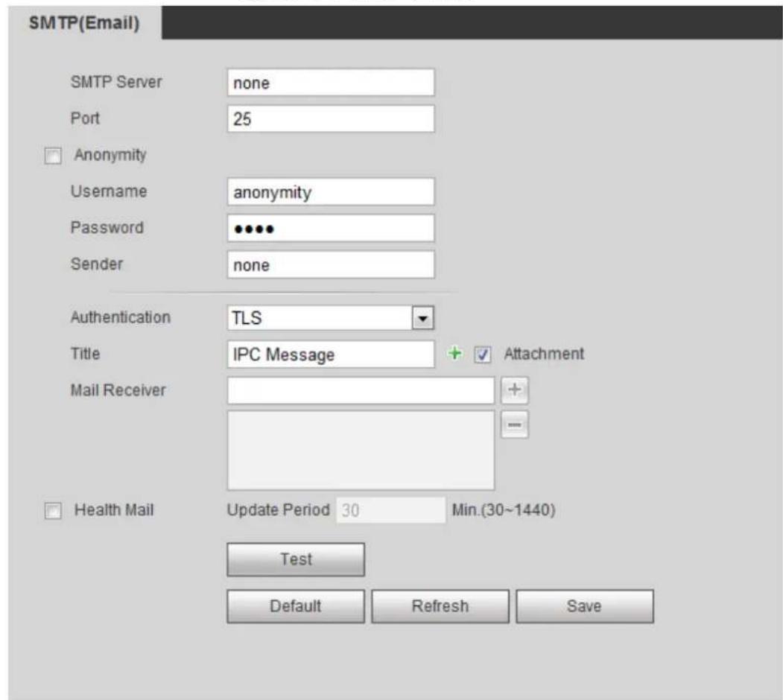Click the Authentication label

[x=121, y=317]
